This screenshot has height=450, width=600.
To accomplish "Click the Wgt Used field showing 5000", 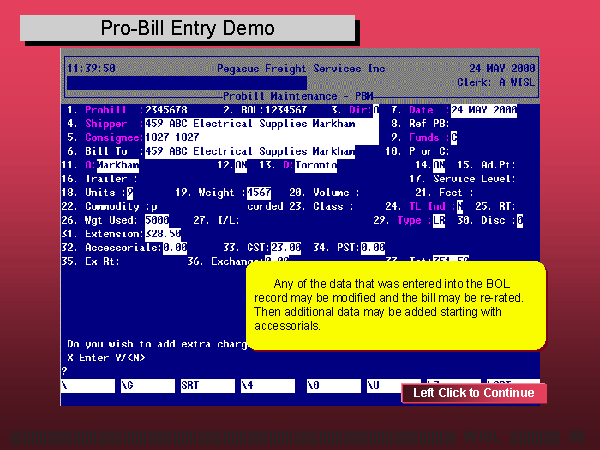I will [x=157, y=220].
